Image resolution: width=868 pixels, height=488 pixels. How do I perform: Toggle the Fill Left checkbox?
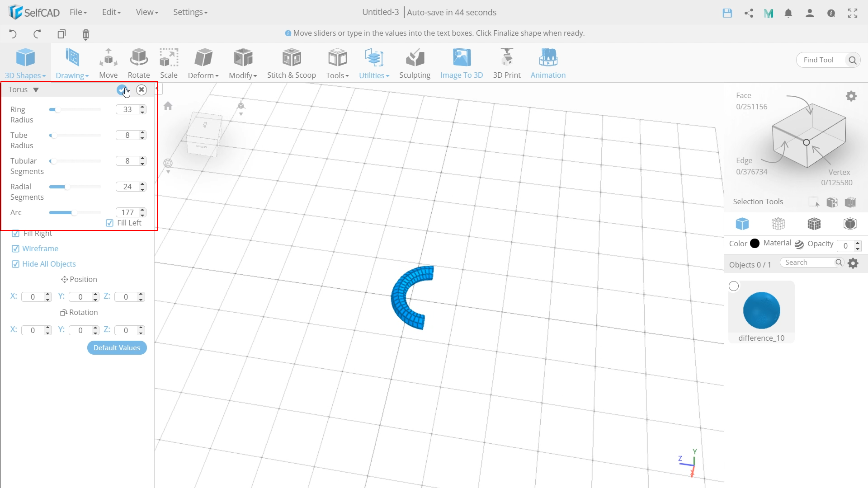[109, 223]
